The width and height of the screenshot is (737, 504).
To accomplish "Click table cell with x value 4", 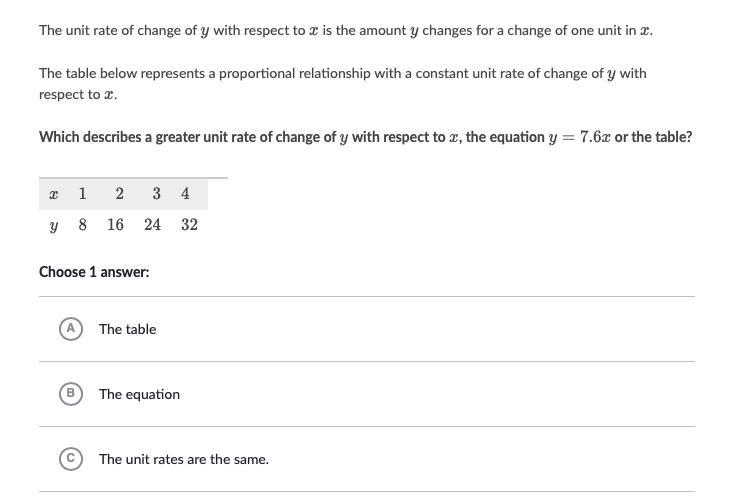I will click(185, 194).
